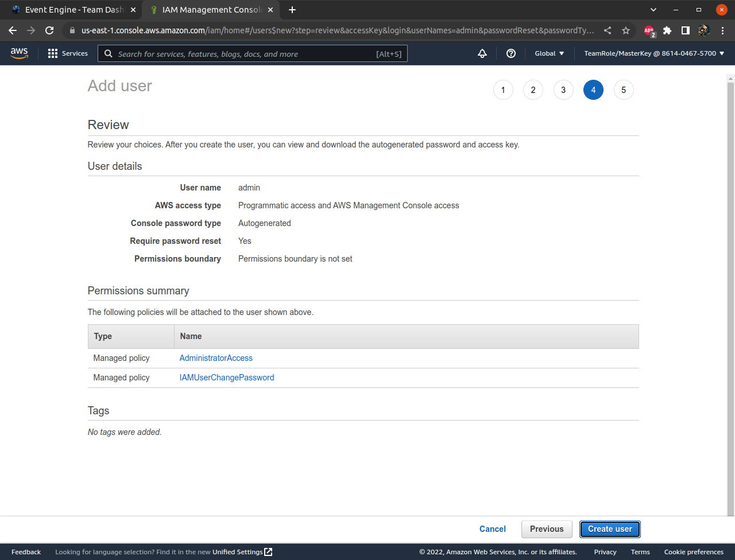This screenshot has width=735, height=560.
Task: Close the Event Engine tab
Action: 133,10
